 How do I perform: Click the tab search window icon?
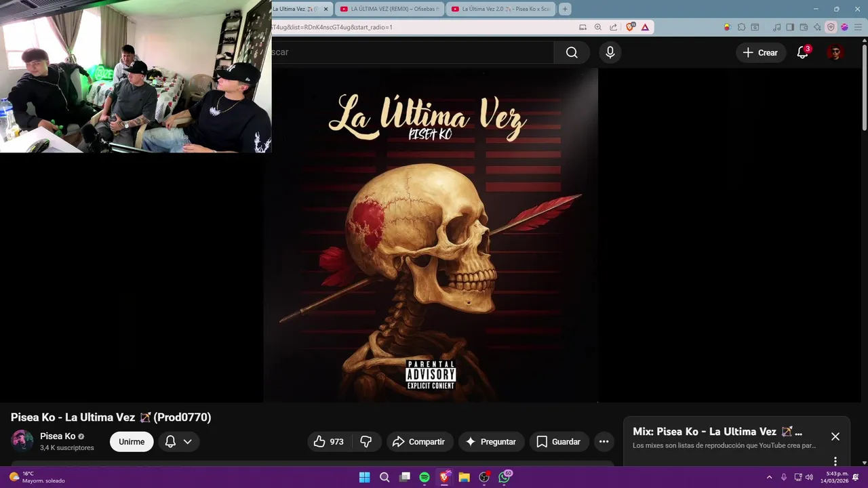[x=755, y=27]
